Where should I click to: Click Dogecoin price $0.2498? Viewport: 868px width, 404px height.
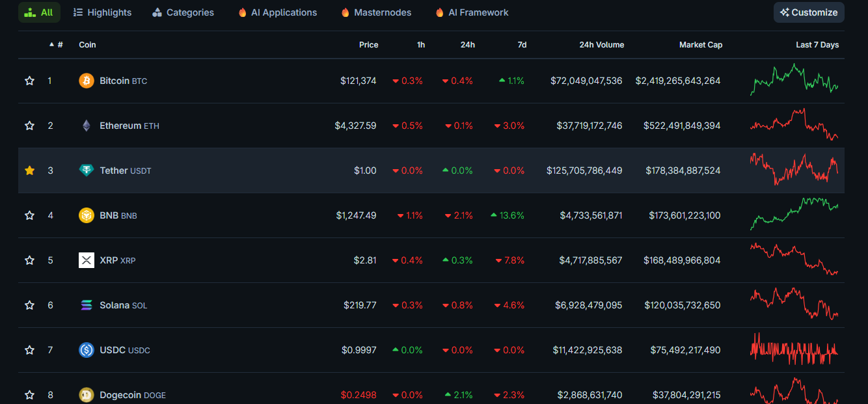(x=359, y=395)
